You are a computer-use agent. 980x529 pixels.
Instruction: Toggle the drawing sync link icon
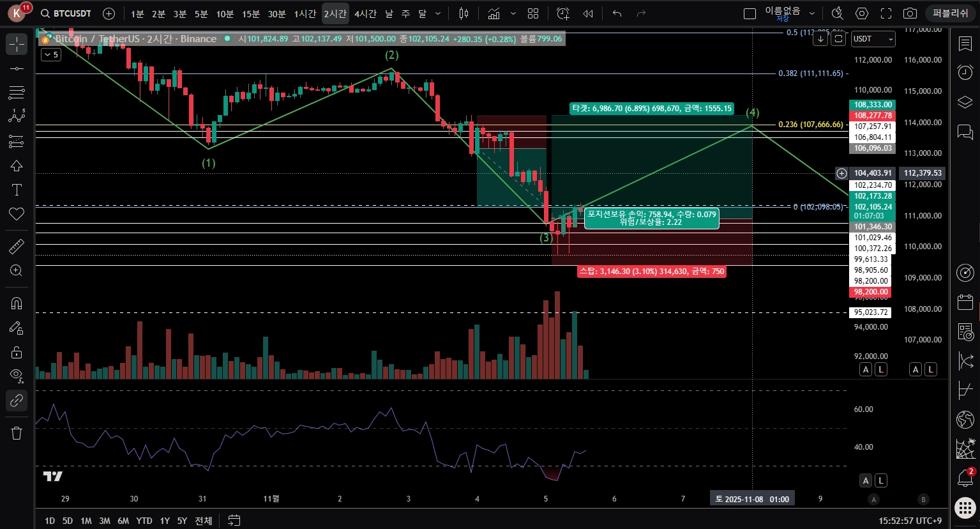(17, 401)
